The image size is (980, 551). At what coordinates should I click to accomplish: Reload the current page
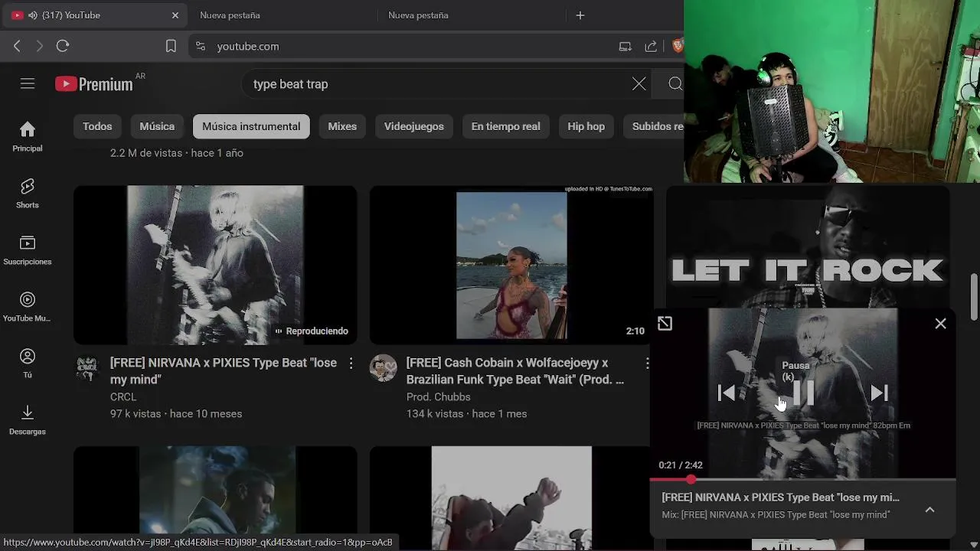[63, 46]
